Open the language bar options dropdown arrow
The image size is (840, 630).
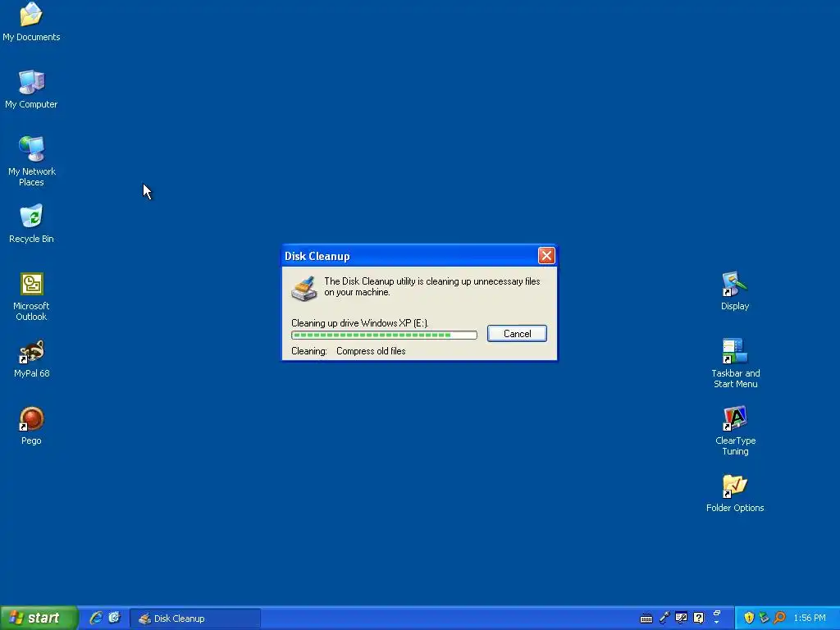point(717,623)
